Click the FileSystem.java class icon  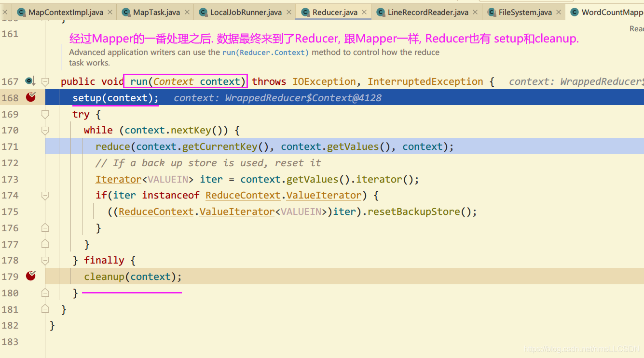(x=492, y=12)
